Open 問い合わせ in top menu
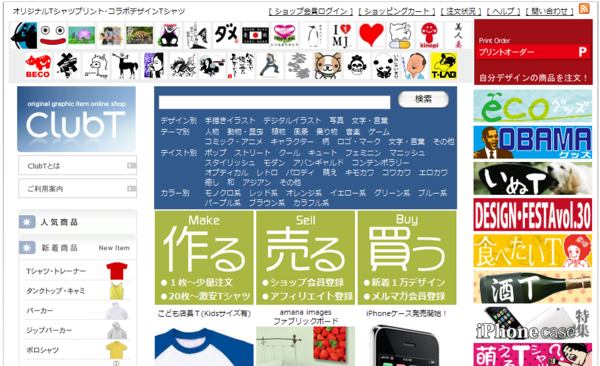 pyautogui.click(x=549, y=11)
